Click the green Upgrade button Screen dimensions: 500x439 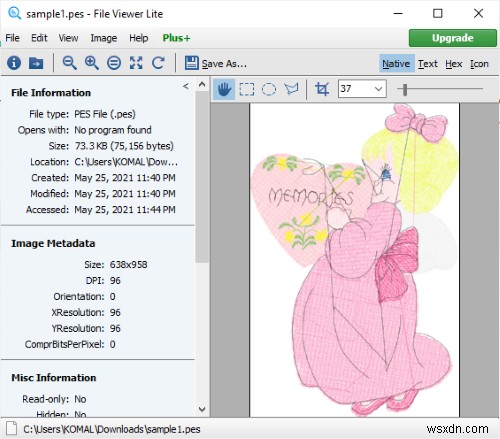(453, 38)
